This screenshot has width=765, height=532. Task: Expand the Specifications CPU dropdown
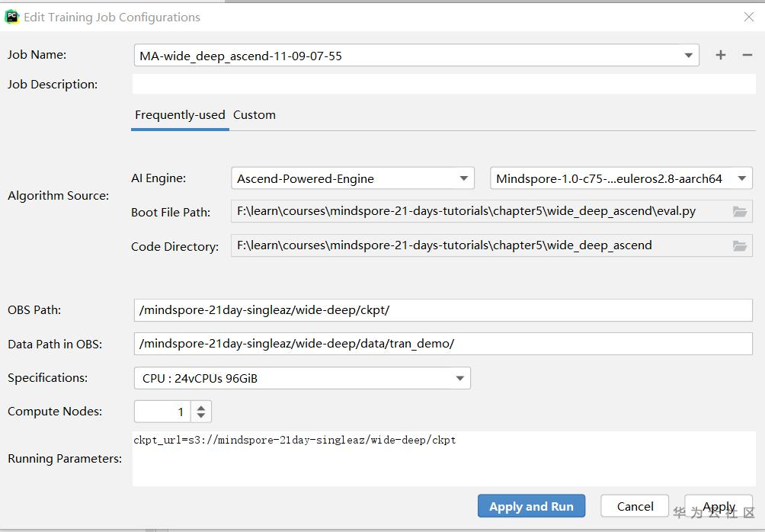pos(459,378)
